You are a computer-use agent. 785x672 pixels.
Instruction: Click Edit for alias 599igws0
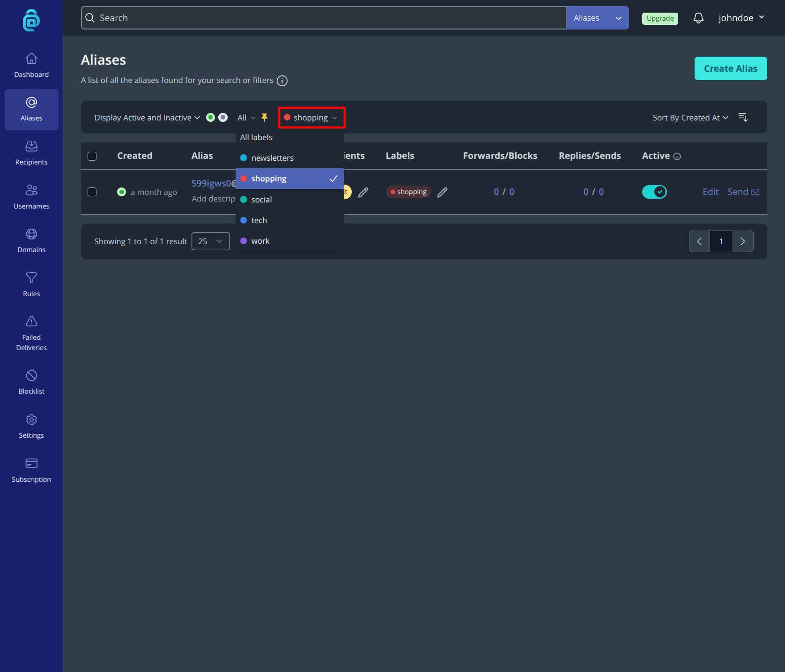711,192
